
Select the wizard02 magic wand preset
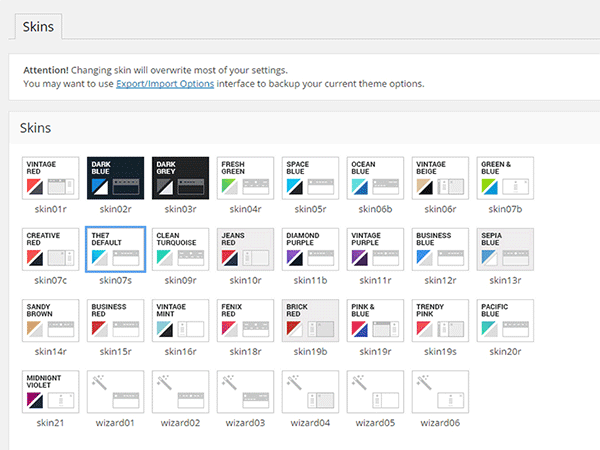(x=181, y=391)
